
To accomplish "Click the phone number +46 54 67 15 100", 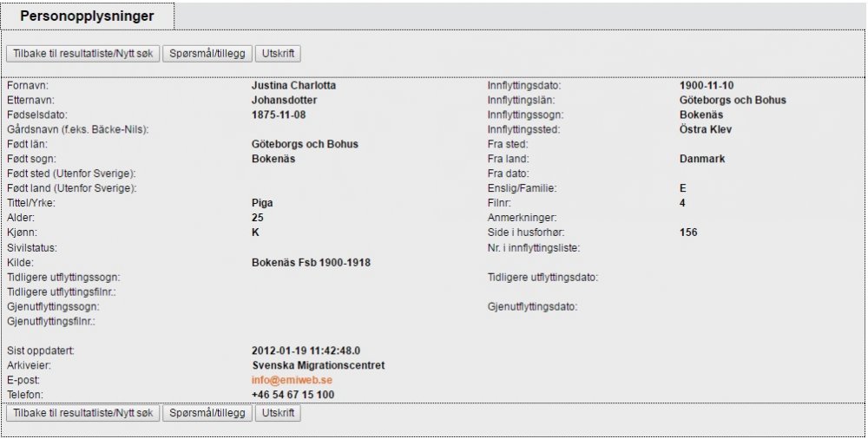I will (x=293, y=395).
